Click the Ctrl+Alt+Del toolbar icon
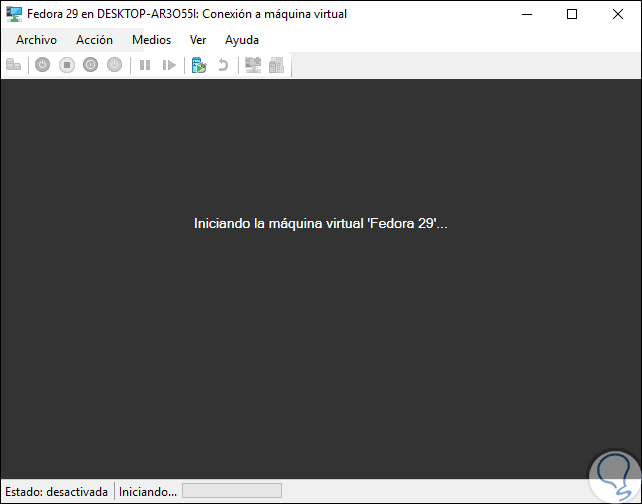The image size is (642, 504). [14, 65]
